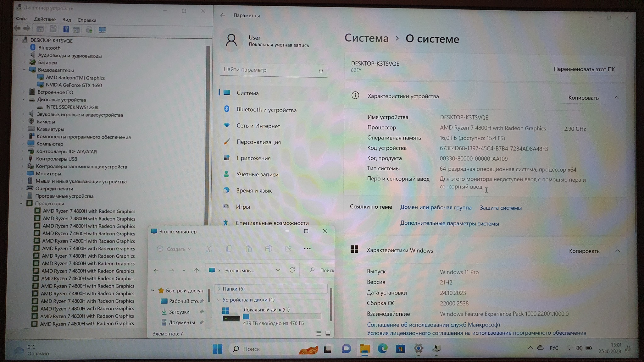Switch to large icons view in Explorer

coord(328,333)
